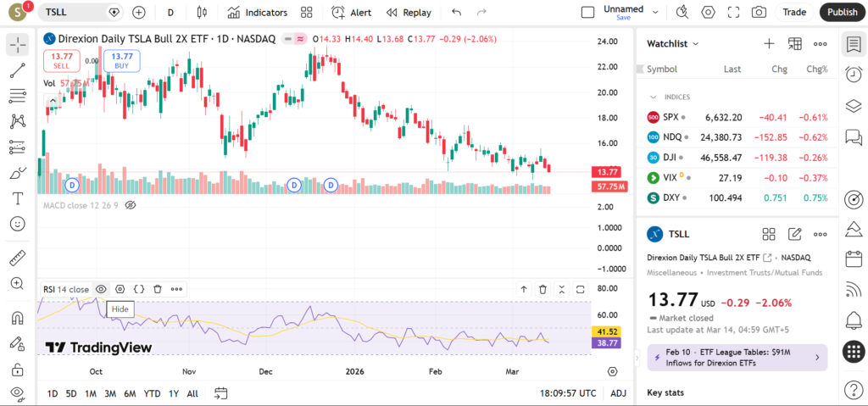Click the Publish button
The height and width of the screenshot is (406, 868).
tap(841, 12)
